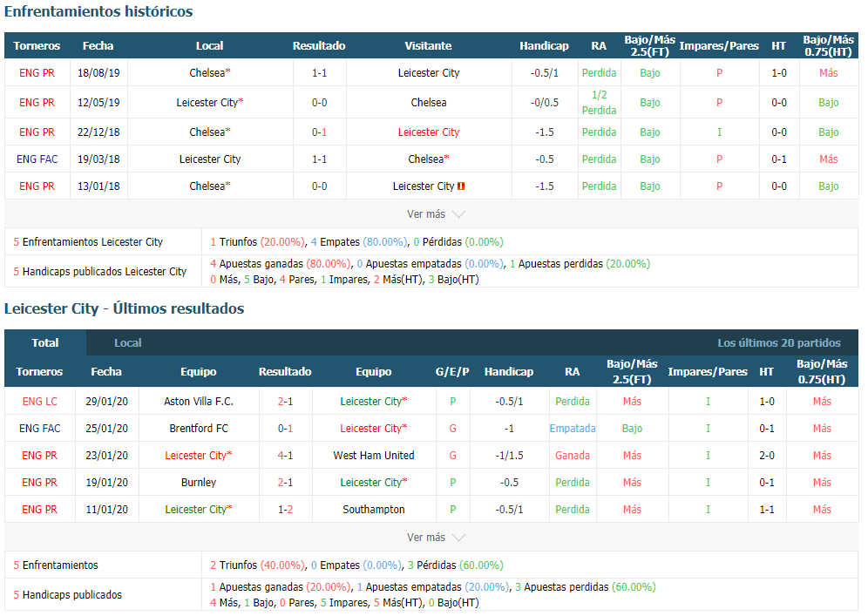Viewport: 868px width, 616px height.
Task: Open ENG FAC tournament on 25/01/20 row
Action: coord(39,429)
